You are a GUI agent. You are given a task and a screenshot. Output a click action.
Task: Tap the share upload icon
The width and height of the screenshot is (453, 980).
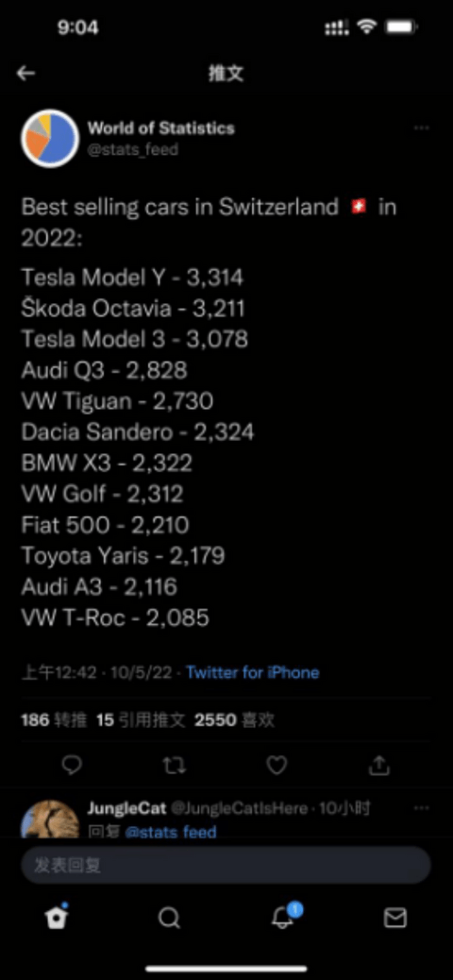[379, 765]
